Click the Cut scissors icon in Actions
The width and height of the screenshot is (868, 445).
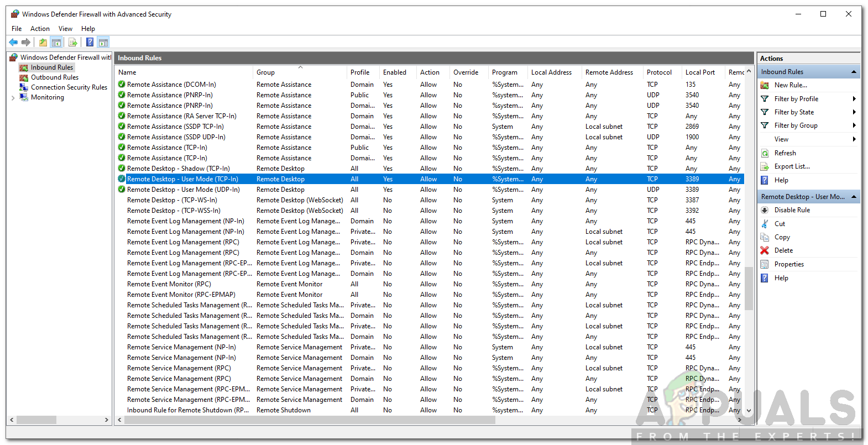(765, 224)
